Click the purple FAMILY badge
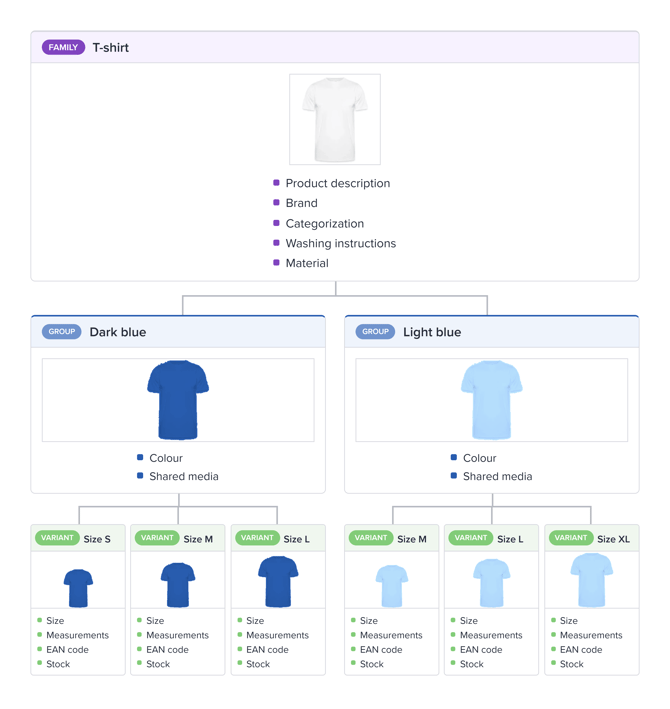Screen dimensions: 670x709 pyautogui.click(x=63, y=47)
